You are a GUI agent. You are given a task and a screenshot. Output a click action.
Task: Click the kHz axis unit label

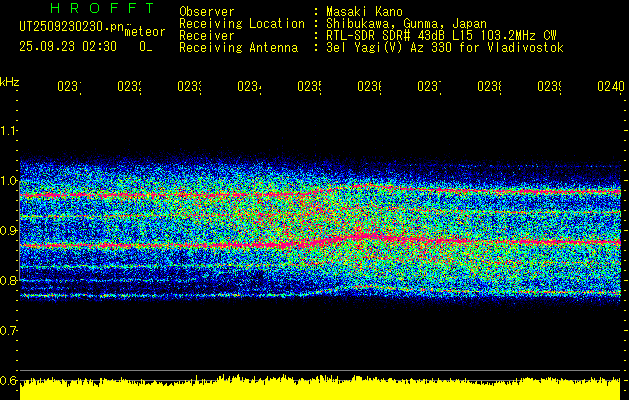pos(10,81)
